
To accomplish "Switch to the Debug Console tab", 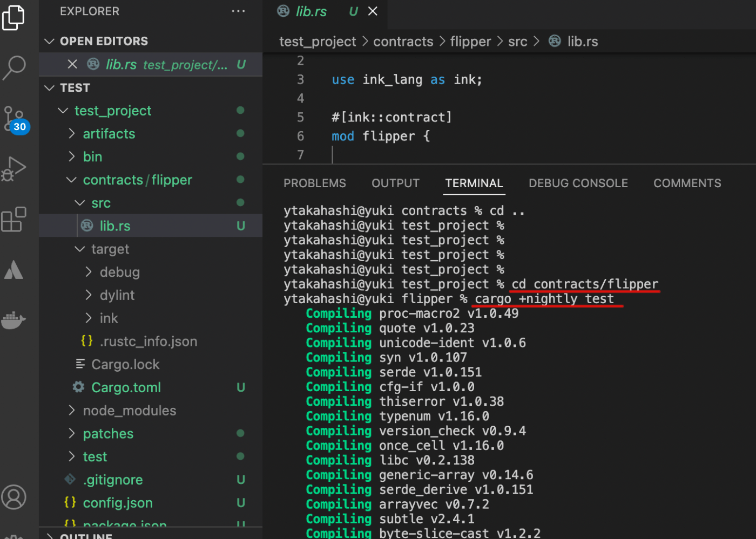I will 578,183.
